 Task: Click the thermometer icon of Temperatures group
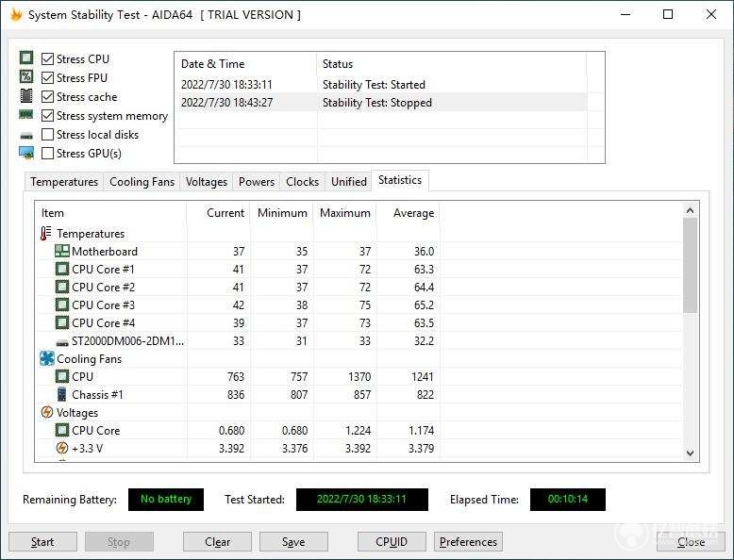click(46, 233)
